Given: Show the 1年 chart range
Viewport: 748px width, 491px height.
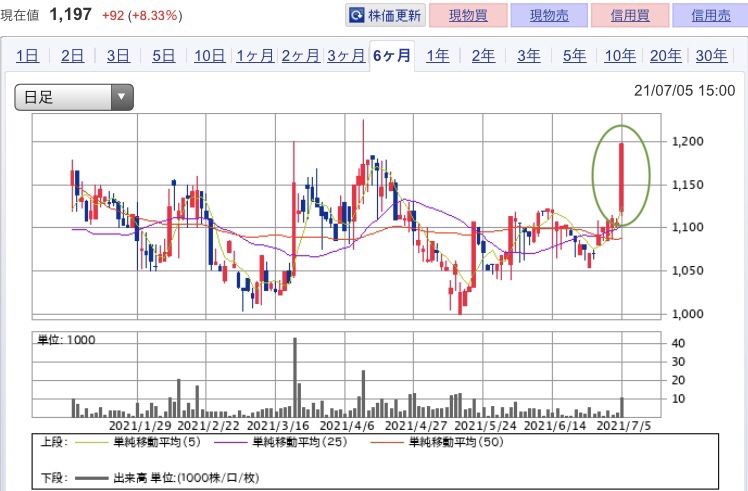Looking at the screenshot, I should click(x=437, y=56).
